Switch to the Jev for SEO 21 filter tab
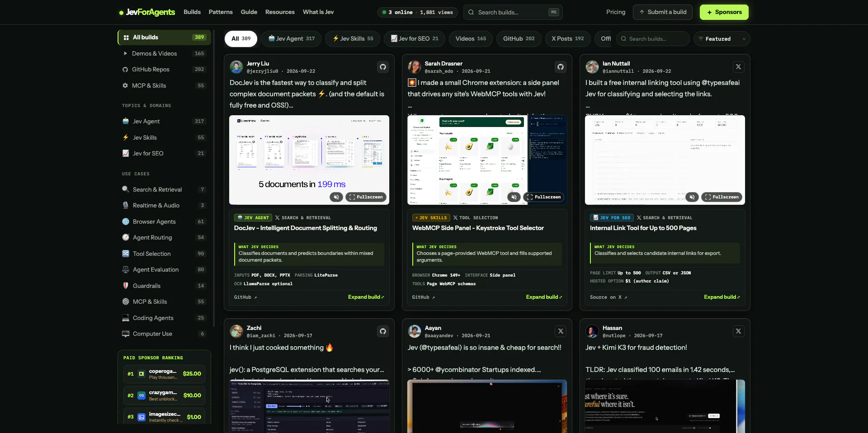 pos(415,39)
